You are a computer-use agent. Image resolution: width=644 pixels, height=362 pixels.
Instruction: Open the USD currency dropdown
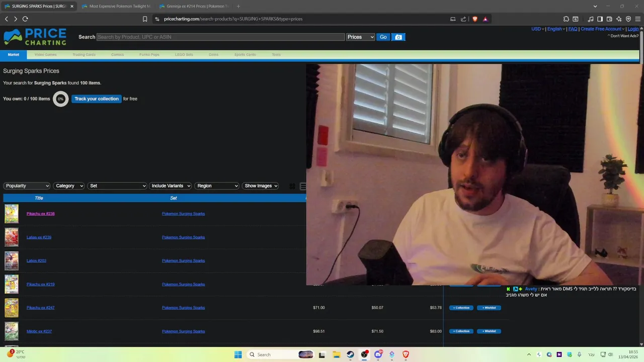click(538, 29)
